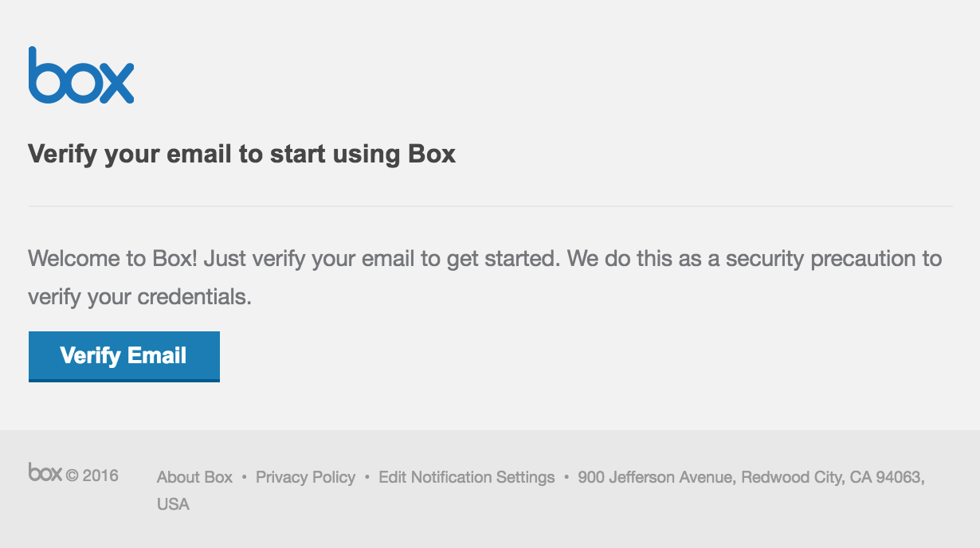Click the 900 Jefferson Avenue address text
Viewport: 980px width, 548px height.
[x=657, y=477]
